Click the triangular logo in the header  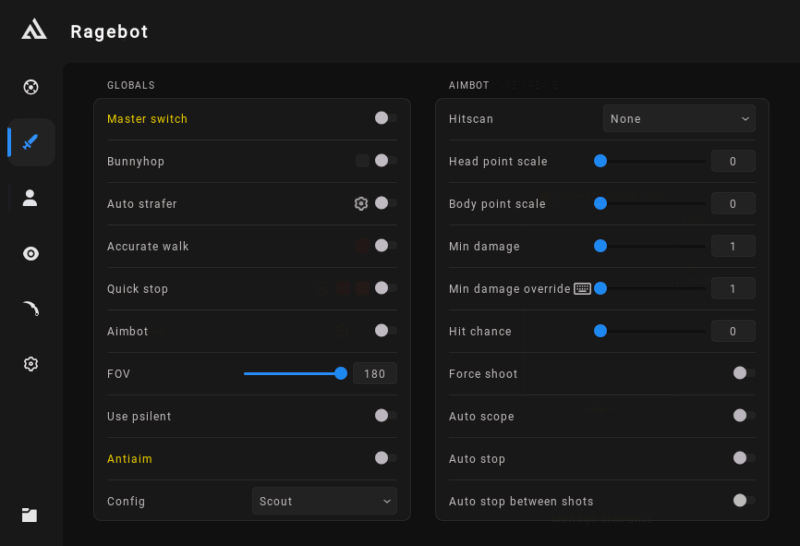point(33,30)
